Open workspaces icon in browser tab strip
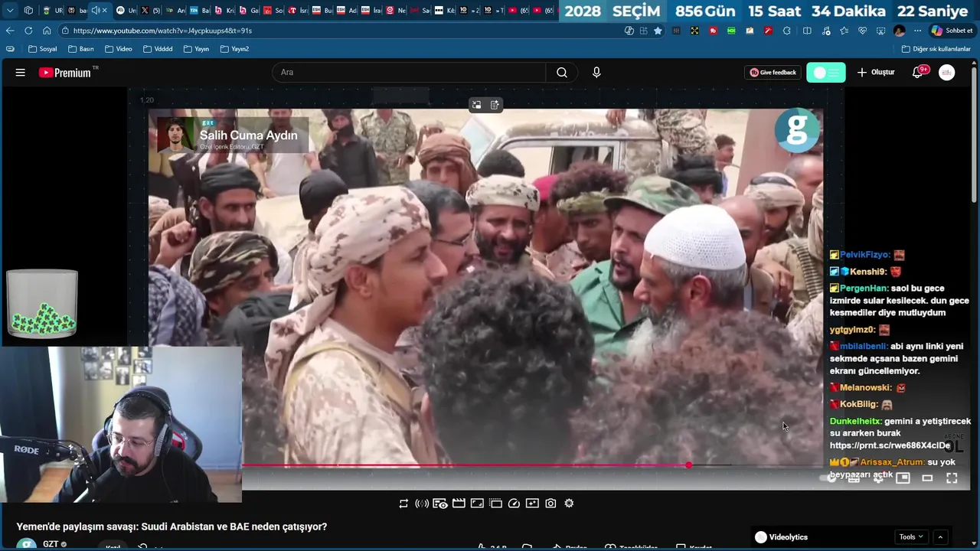Viewport: 980px width, 551px height. pos(28,10)
